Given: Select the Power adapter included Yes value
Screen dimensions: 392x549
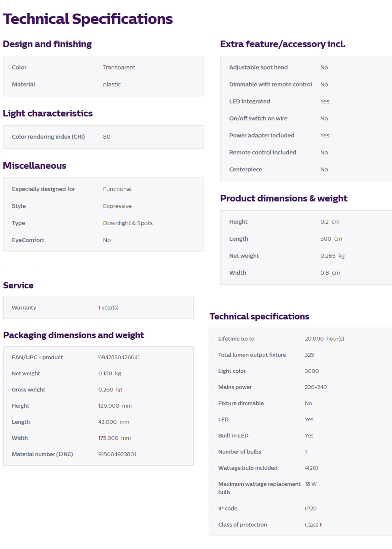Looking at the screenshot, I should tap(325, 135).
